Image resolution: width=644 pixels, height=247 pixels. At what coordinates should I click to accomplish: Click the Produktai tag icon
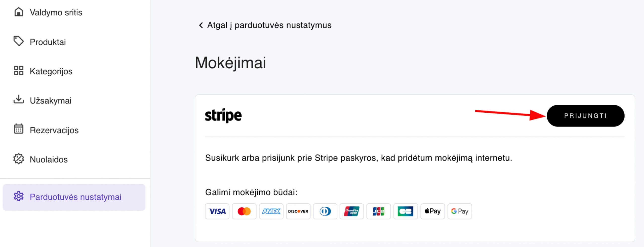pos(18,42)
